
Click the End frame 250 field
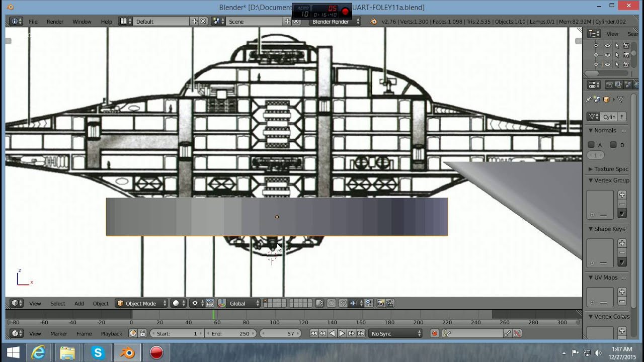(x=231, y=333)
